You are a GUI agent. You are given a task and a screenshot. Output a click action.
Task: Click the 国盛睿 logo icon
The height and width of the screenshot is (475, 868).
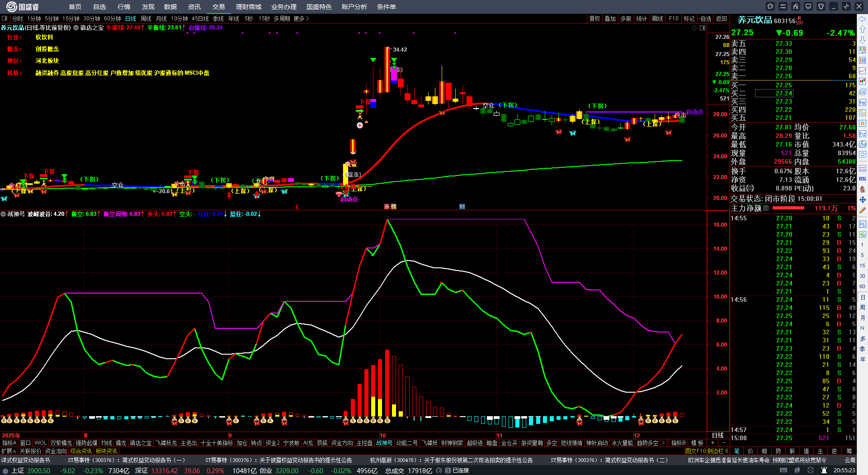point(12,6)
